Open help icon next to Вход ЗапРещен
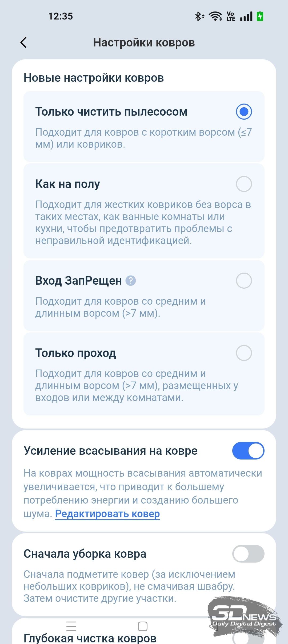This screenshot has height=644, width=288. pos(131,281)
